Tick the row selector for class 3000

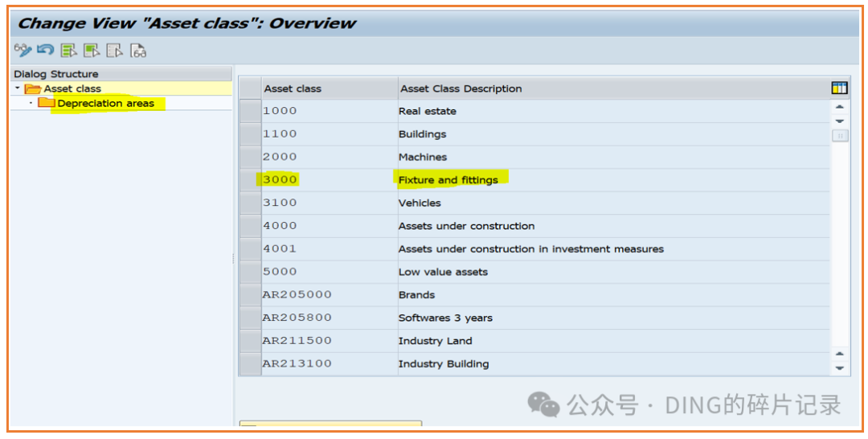(x=250, y=180)
